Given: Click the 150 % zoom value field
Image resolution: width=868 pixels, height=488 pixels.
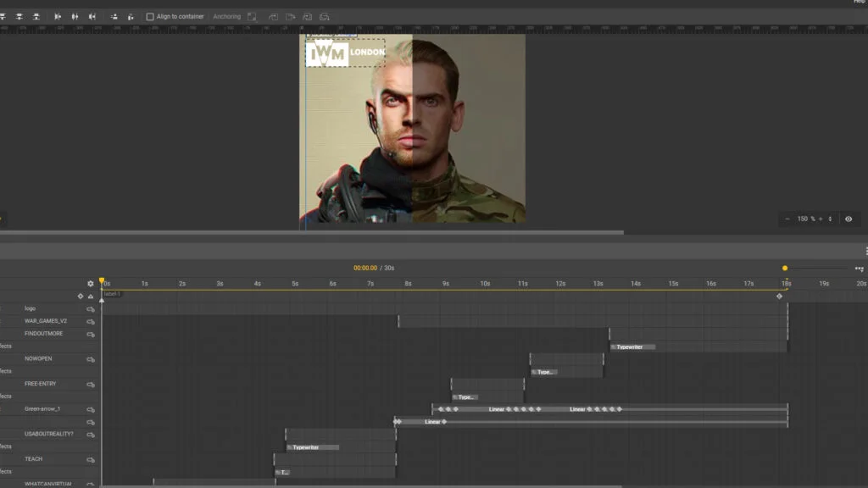Looking at the screenshot, I should [x=806, y=219].
